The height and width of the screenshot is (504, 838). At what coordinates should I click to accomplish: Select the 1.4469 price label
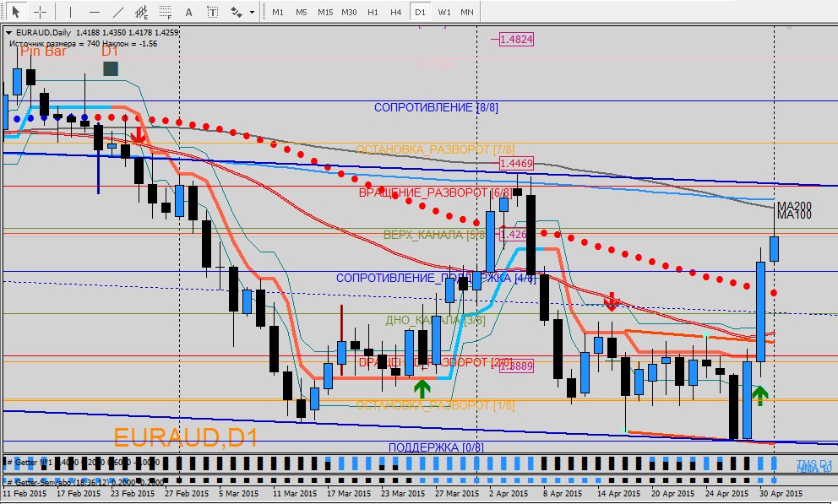click(516, 164)
